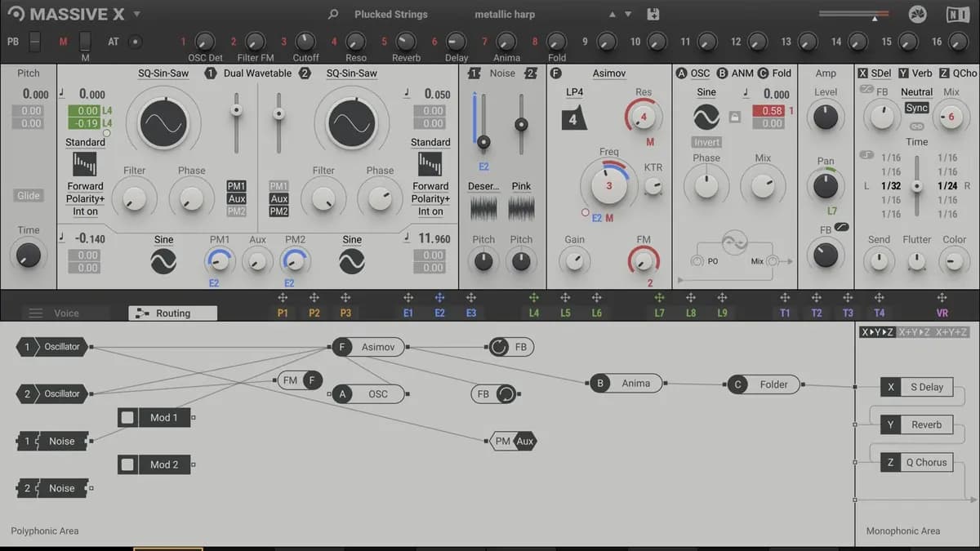Select the Z QCho effect tab

click(x=958, y=73)
